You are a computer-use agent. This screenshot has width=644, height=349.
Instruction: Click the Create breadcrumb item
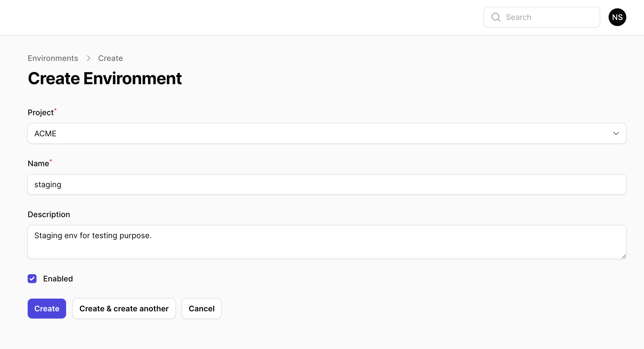pos(110,58)
